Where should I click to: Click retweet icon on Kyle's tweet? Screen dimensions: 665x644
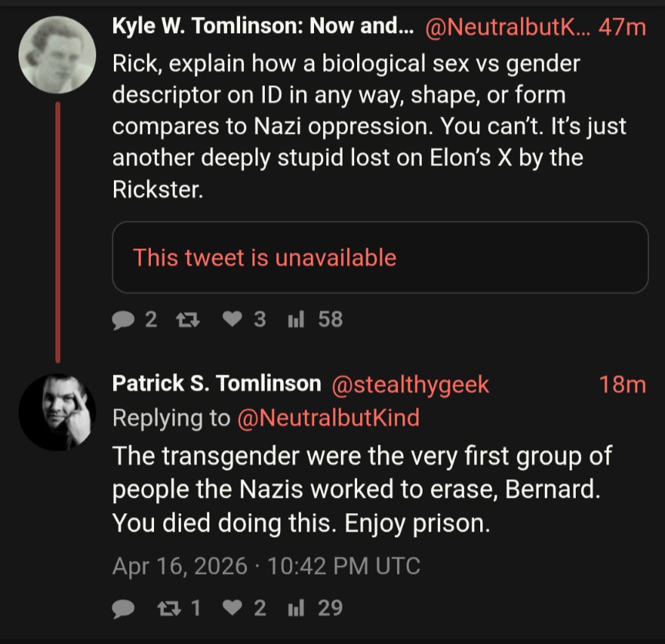[188, 319]
